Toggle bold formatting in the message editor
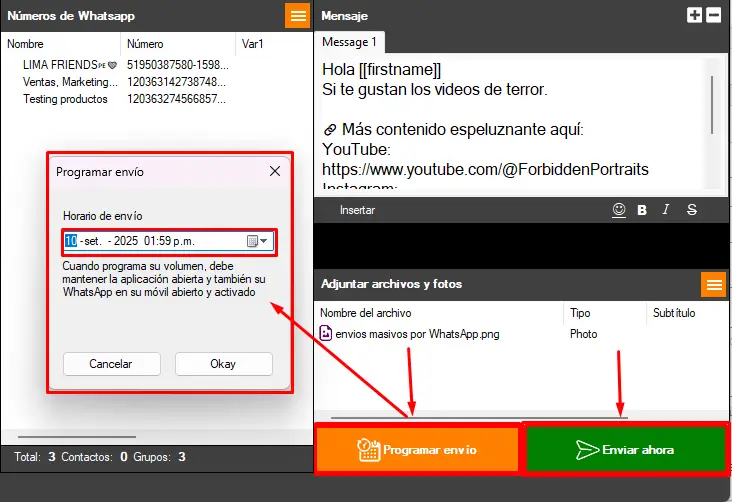 pos(642,210)
